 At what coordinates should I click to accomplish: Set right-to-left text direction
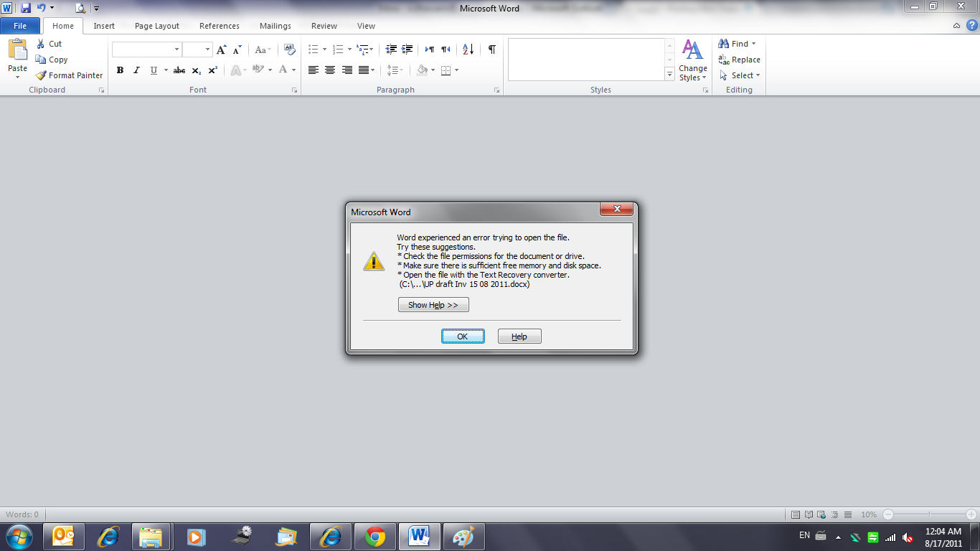(446, 50)
